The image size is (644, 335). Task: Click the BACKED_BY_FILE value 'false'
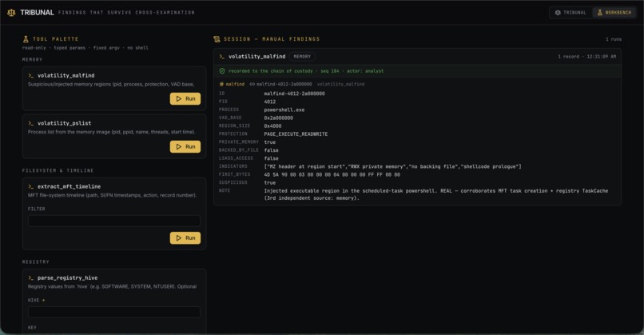[x=271, y=150]
